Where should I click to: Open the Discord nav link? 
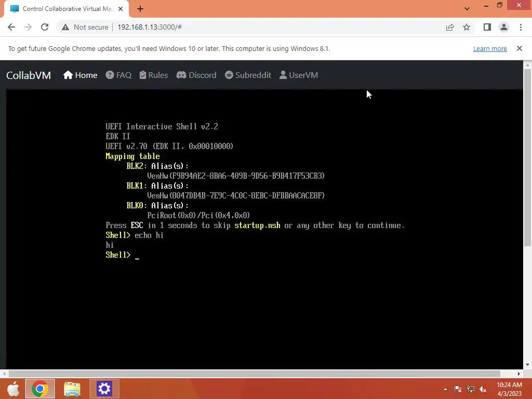196,75
